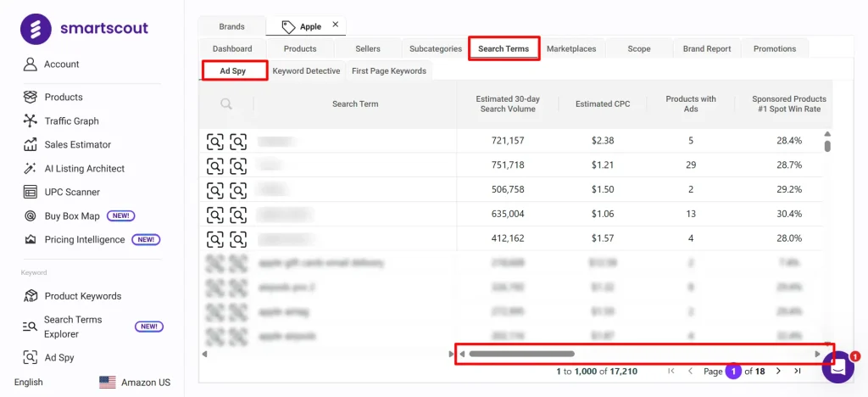Go to previous page of results

(690, 371)
